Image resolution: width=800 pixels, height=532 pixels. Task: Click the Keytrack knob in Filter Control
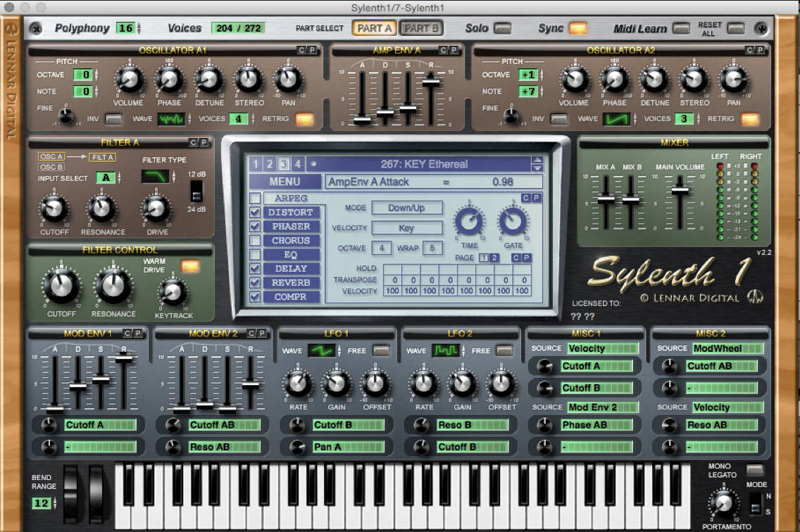tap(173, 292)
